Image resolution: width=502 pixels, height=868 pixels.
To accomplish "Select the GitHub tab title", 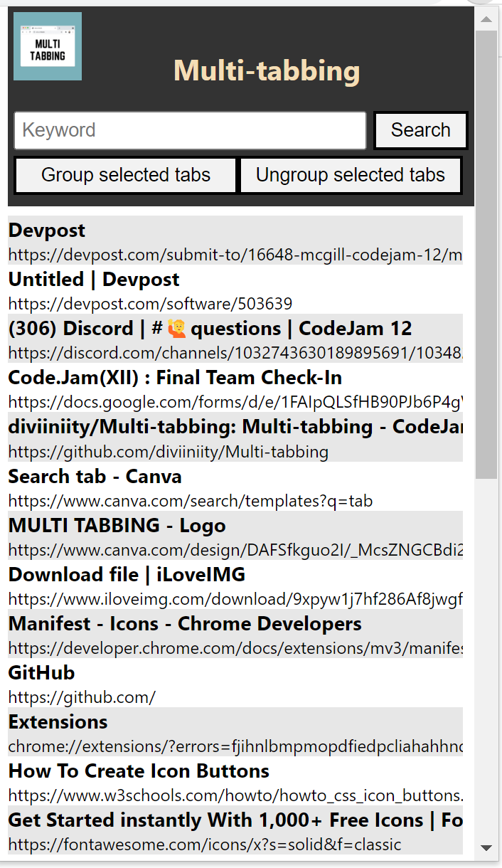I will point(41,672).
